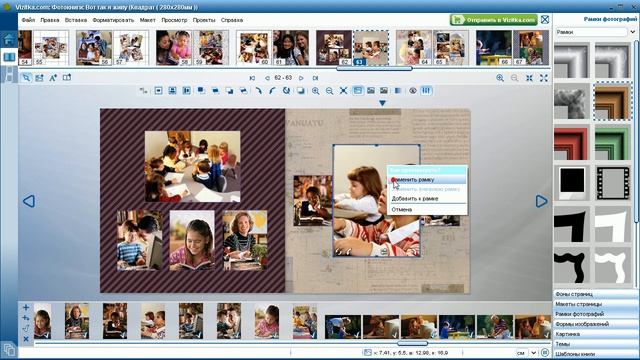Image resolution: width=640 pixels, height=360 pixels.
Task: Click the add shape box tool
Action: click(x=67, y=78)
